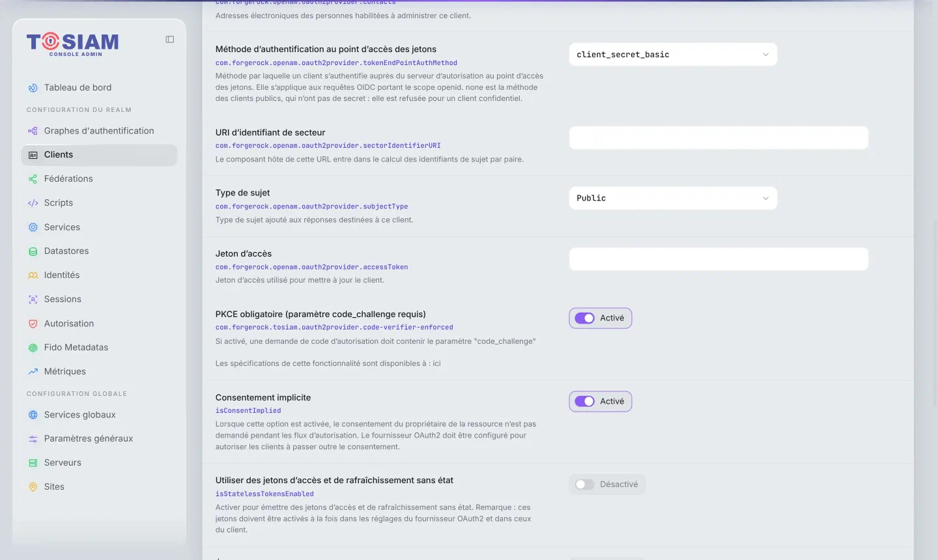Click the Clients sidebar icon
The height and width of the screenshot is (560, 938).
tap(33, 155)
